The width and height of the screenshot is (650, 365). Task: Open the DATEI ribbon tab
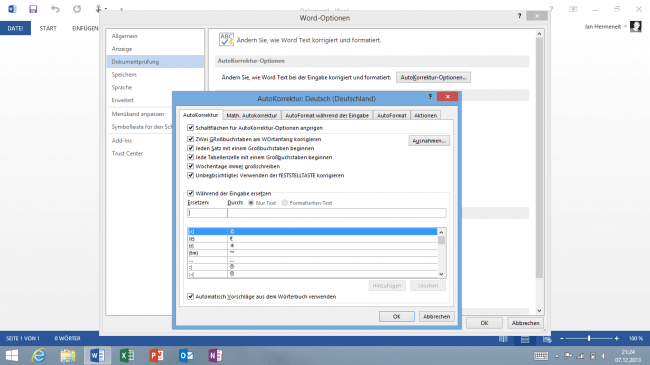tap(15, 28)
